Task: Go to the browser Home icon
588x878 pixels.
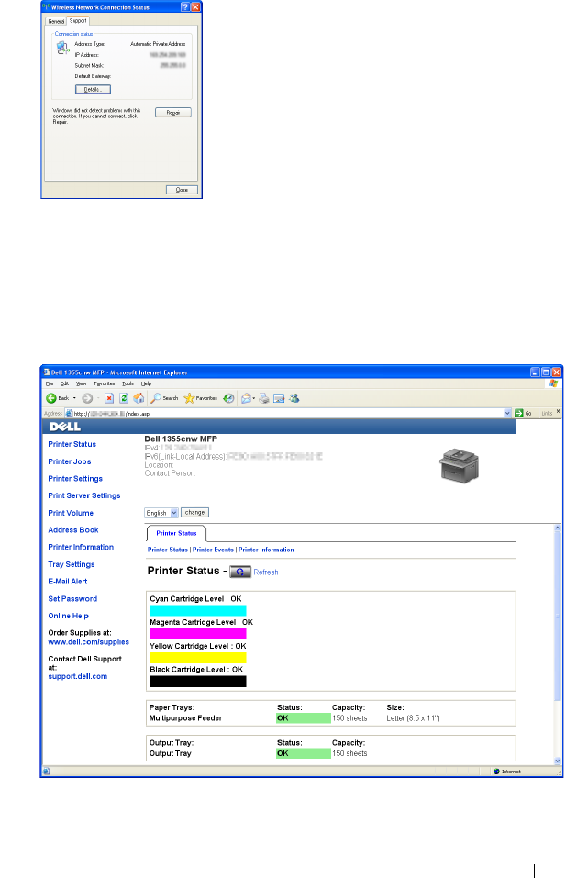Action: click(x=139, y=398)
